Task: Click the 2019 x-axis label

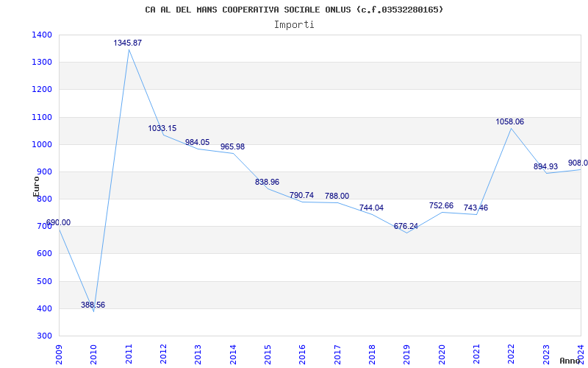Action: point(407,355)
